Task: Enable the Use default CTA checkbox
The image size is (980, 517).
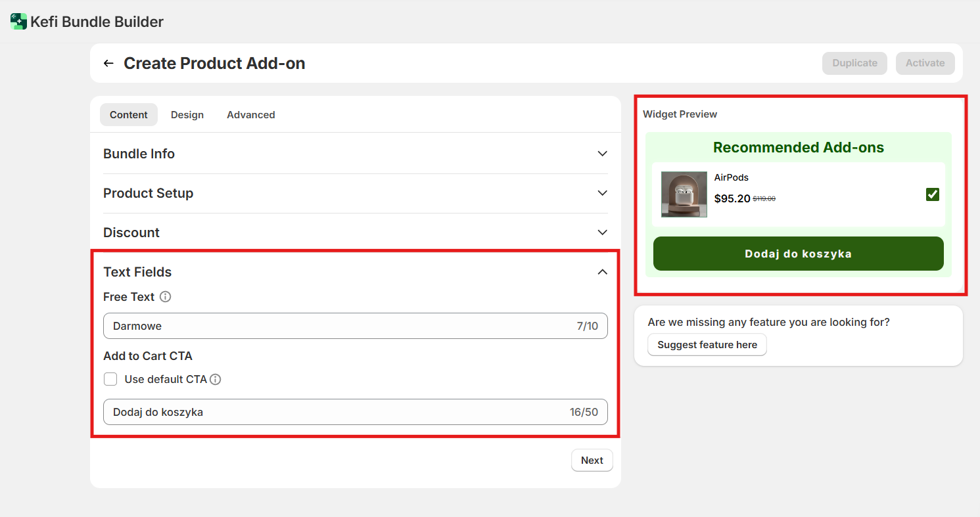Action: point(110,379)
